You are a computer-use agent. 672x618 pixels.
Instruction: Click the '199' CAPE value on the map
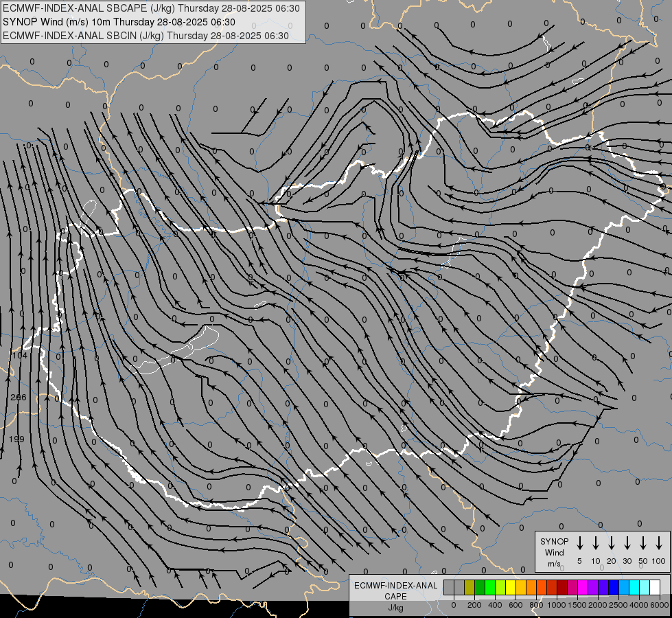point(16,439)
